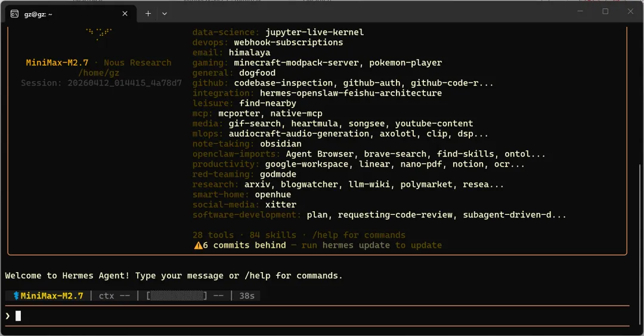Select the gz@gz: ~ terminal tab
644x336 pixels.
click(70, 14)
